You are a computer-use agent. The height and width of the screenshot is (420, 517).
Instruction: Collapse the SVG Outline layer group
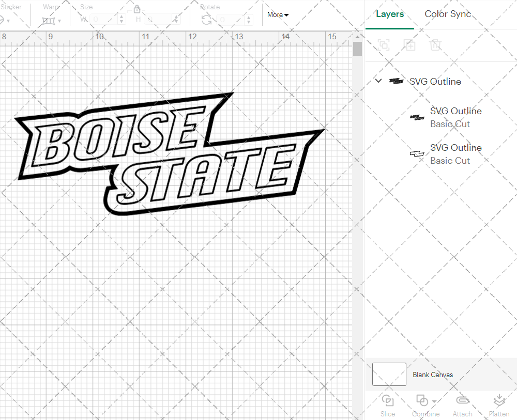click(x=378, y=81)
